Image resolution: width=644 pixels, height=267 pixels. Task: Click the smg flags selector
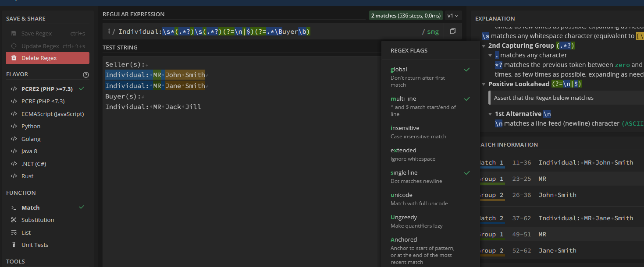pos(433,32)
